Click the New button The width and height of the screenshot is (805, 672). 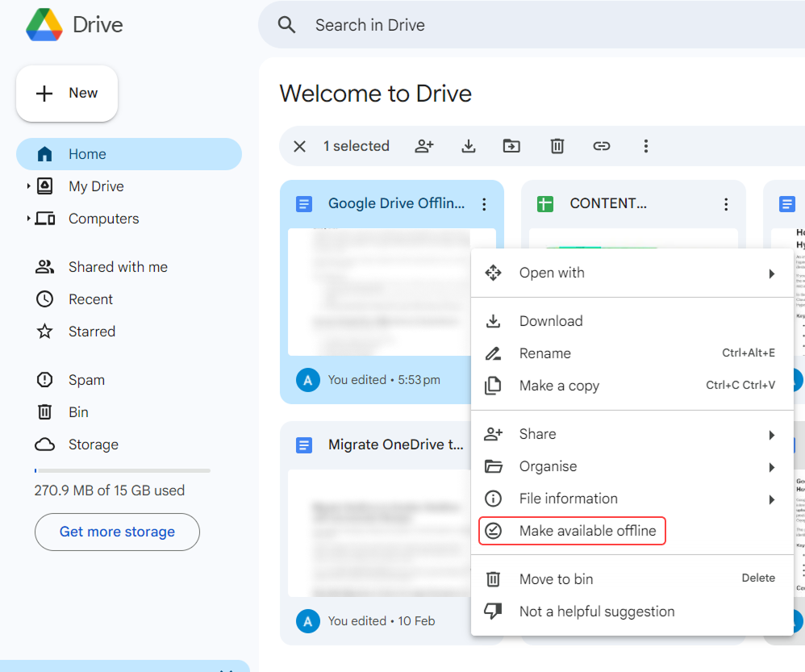point(67,93)
